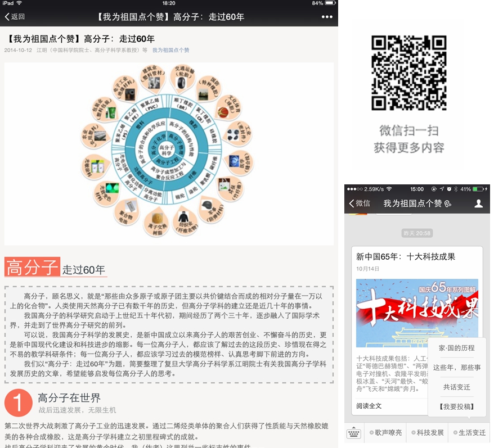Expand the 歌声嘹亮 bottom menu
This screenshot has height=448, width=494.
pyautogui.click(x=385, y=433)
